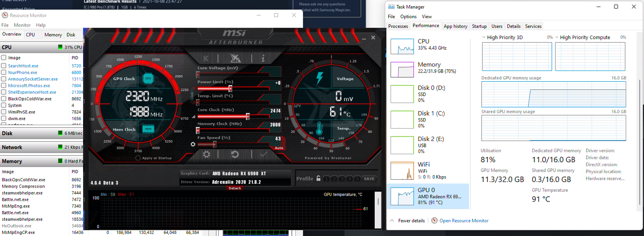The image size is (644, 236).
Task: Close the MSI Afterburner window
Action: pyautogui.click(x=373, y=38)
